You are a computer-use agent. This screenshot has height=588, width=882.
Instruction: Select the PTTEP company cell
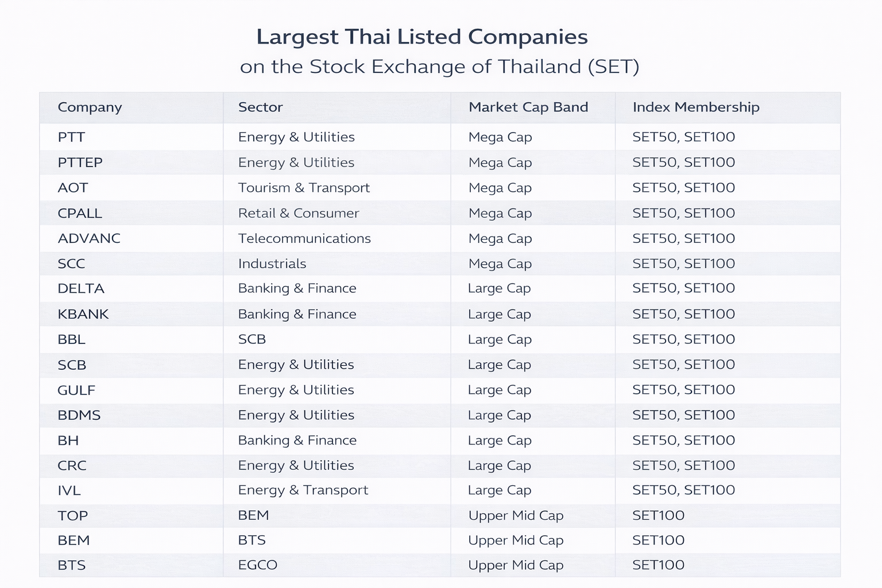(80, 163)
